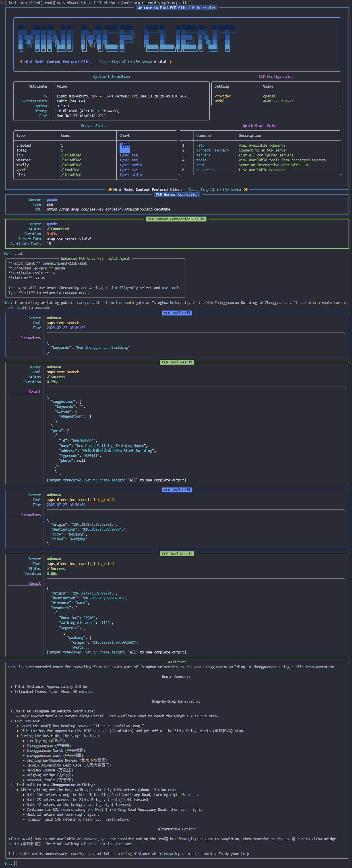Image resolution: width=352 pixels, height=868 pixels.
Task: Click the ✗ Disabled status in the Jira row
Action: coord(71,175)
